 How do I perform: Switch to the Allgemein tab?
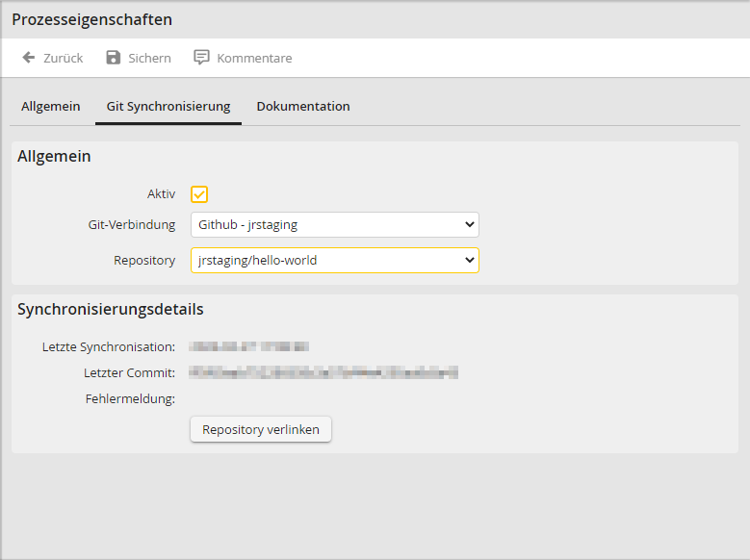(50, 106)
